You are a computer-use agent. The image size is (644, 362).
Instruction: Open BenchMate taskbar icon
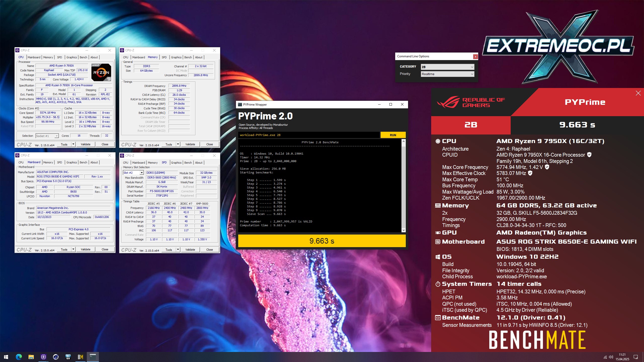pos(80,357)
